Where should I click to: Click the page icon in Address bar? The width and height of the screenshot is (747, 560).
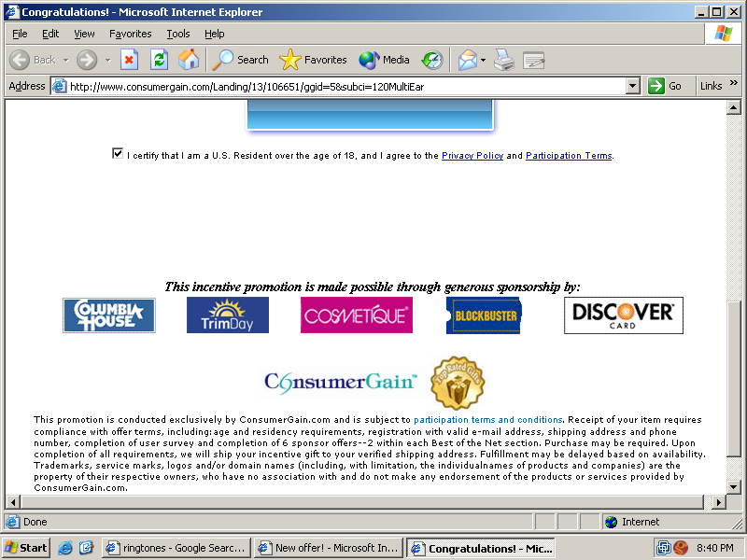[x=59, y=86]
